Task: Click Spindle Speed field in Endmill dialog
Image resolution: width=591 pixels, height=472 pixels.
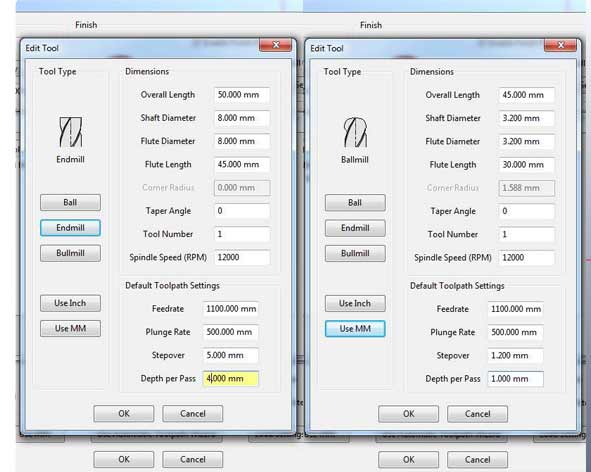Action: tap(242, 257)
